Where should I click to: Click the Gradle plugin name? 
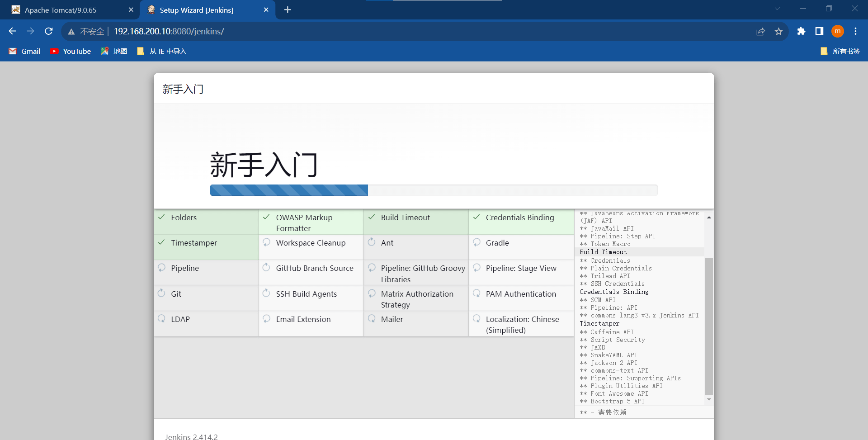tap(497, 243)
